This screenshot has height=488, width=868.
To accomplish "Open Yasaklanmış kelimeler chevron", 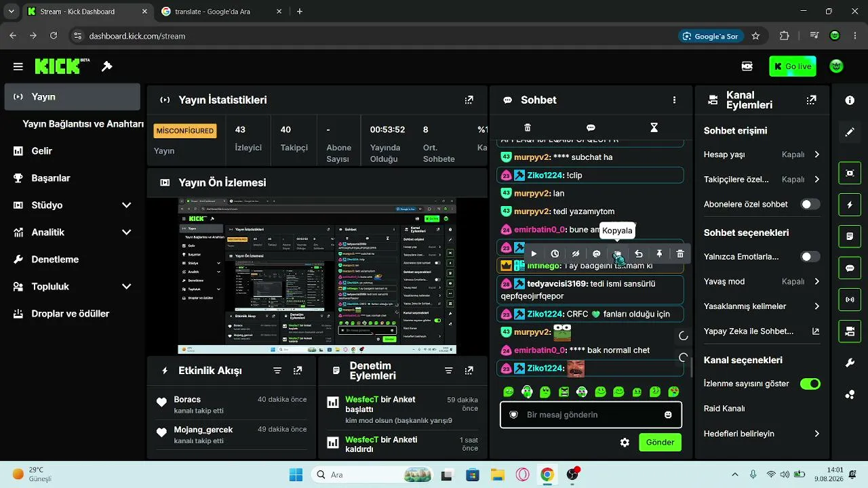I will click(x=817, y=306).
